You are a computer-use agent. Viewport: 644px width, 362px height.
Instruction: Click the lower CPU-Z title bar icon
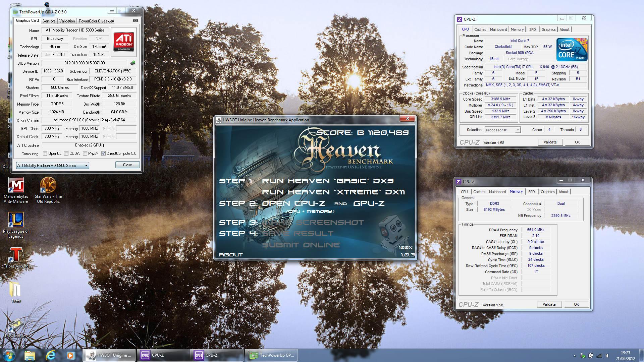coord(459,181)
